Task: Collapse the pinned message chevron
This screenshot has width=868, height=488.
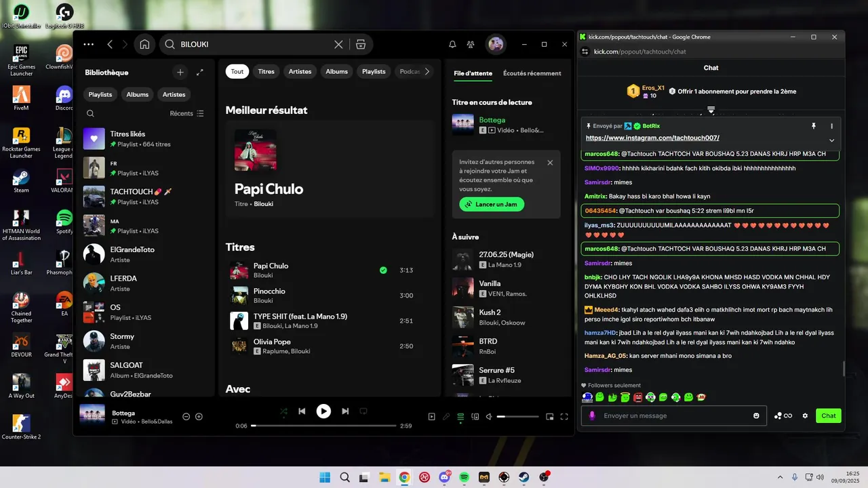Action: 831,140
